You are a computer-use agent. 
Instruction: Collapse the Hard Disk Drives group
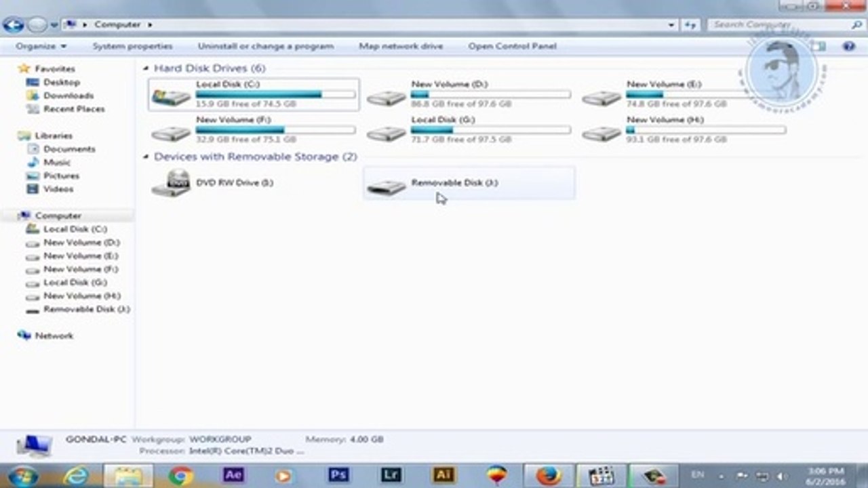click(146, 68)
